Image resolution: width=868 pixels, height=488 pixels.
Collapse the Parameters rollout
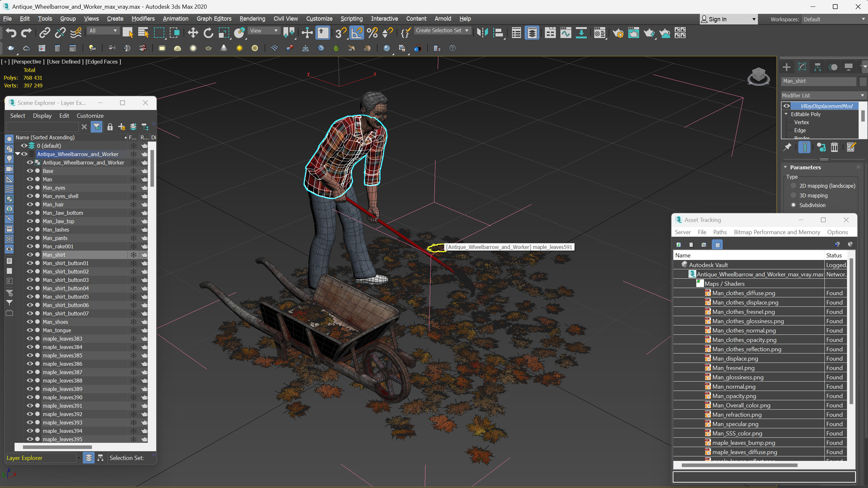785,167
